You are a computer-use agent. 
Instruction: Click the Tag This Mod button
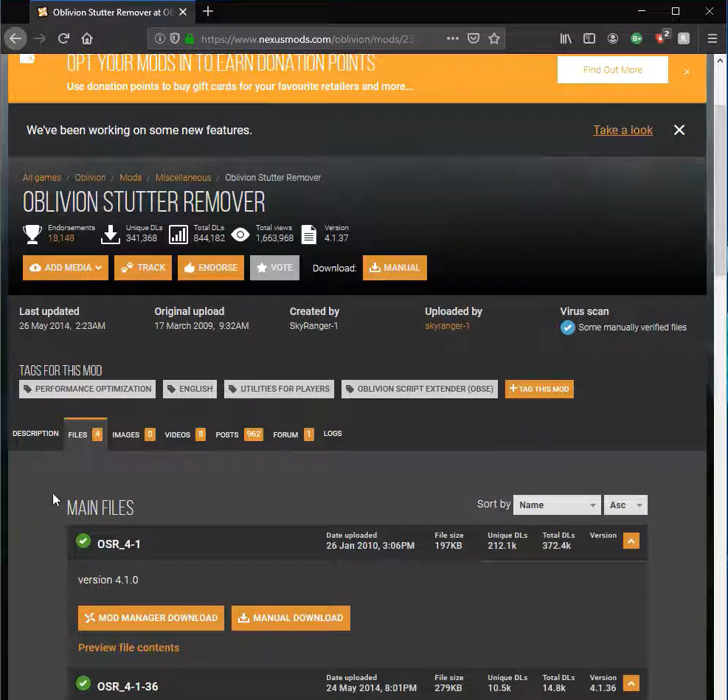(539, 389)
